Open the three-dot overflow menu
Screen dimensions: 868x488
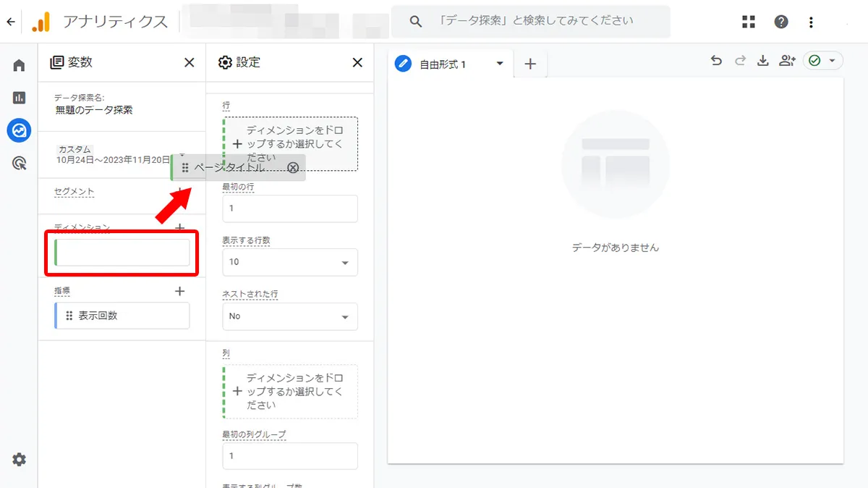812,21
